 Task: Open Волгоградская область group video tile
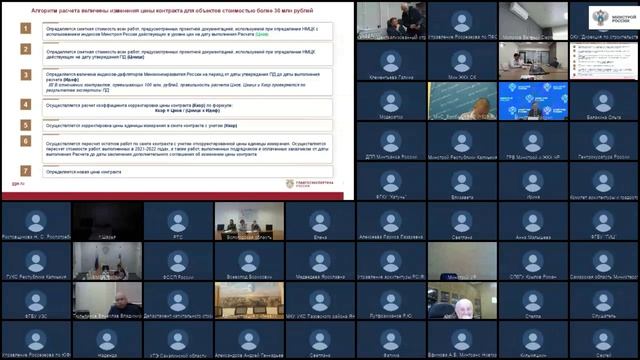pyautogui.click(x=249, y=221)
